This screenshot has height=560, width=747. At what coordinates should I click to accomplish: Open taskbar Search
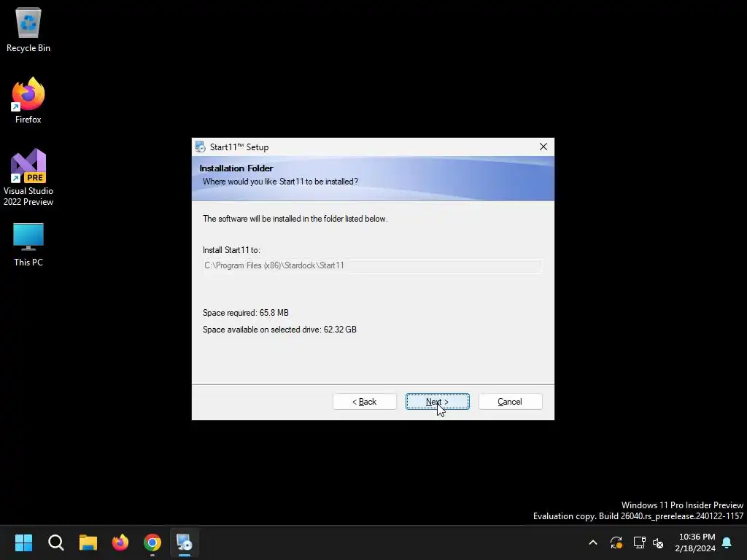55,542
